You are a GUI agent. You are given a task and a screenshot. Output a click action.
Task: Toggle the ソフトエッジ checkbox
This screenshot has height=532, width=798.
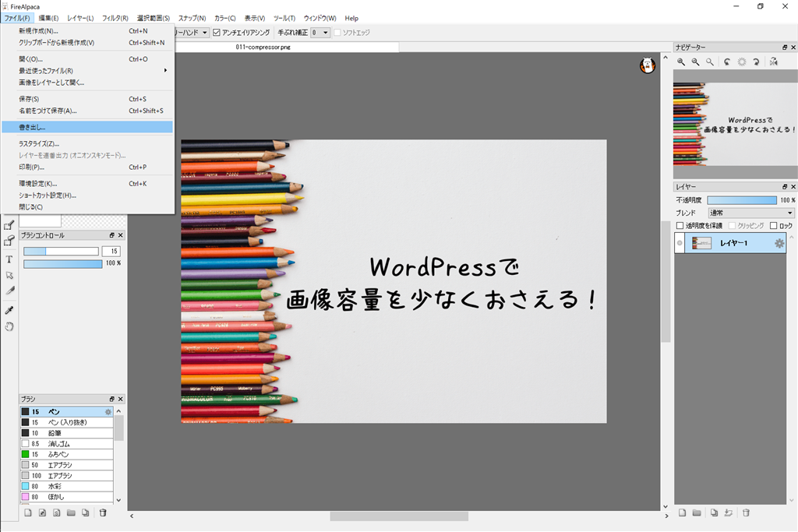click(x=337, y=33)
